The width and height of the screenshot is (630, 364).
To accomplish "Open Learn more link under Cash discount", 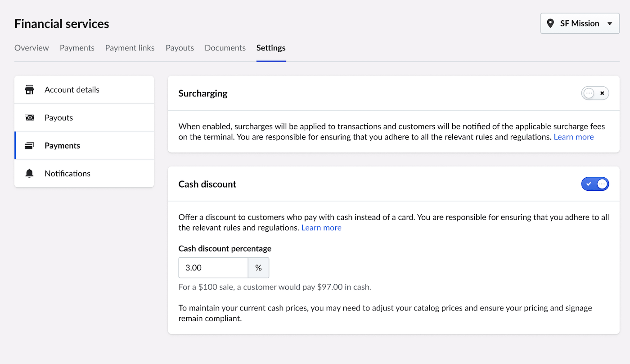I will pos(321,228).
